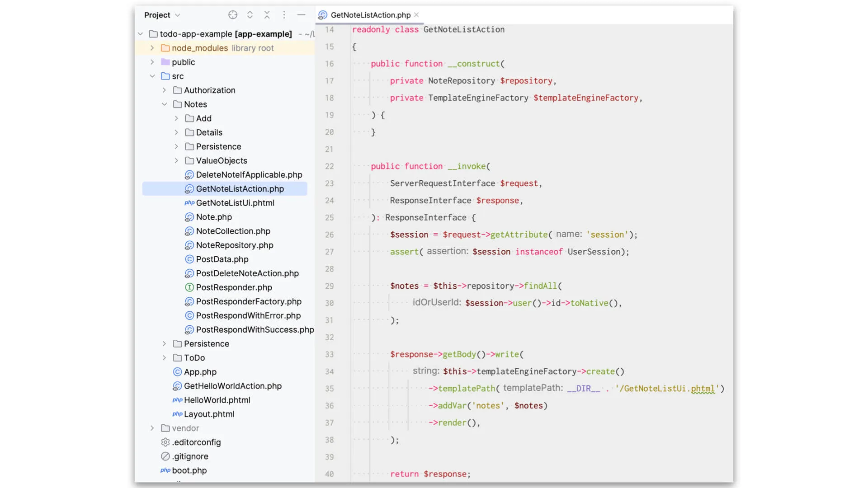Open PostDeleteNoteAction.php from the tree
The width and height of the screenshot is (868, 488).
pyautogui.click(x=247, y=273)
